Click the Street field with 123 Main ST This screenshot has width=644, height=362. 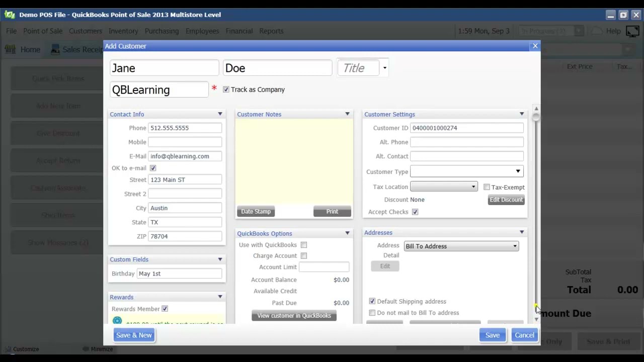[185, 179]
